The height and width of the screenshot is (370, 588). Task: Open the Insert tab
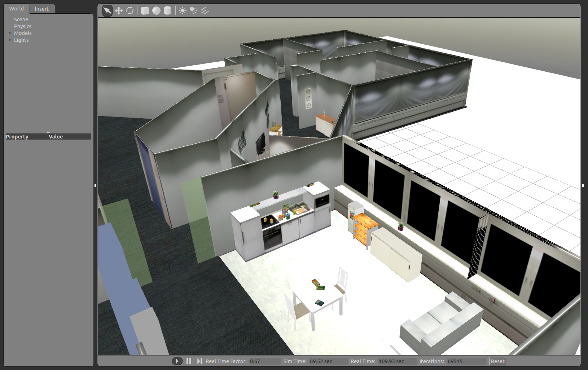point(42,9)
